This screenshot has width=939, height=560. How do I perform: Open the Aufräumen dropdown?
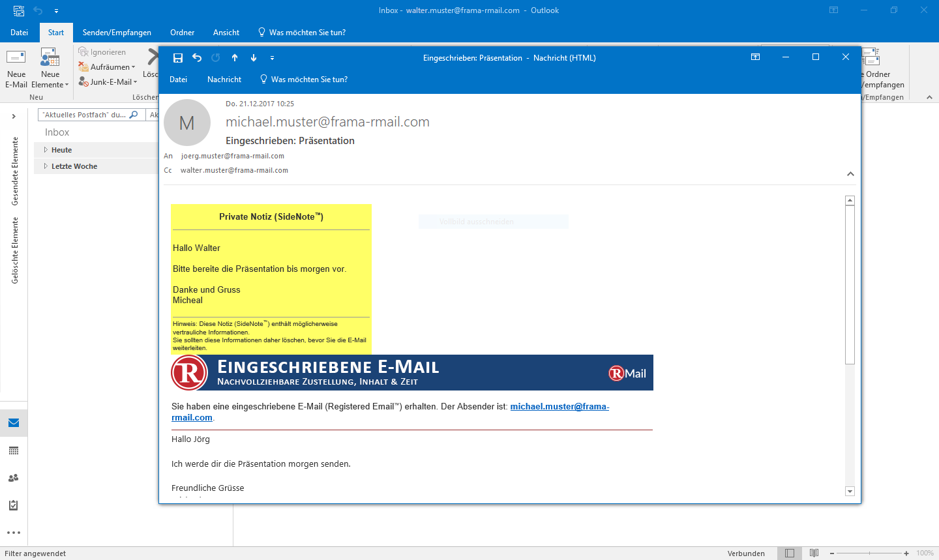tap(107, 67)
